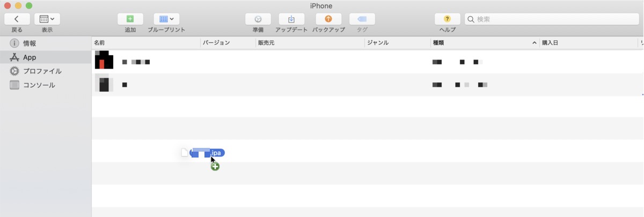Sort by 購入日 column header
The width and height of the screenshot is (644, 217).
[589, 43]
